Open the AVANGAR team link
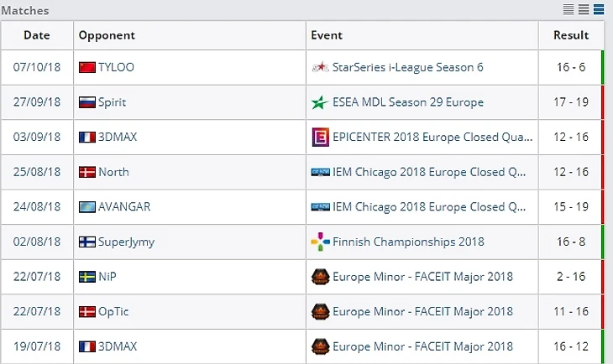 [x=125, y=207]
